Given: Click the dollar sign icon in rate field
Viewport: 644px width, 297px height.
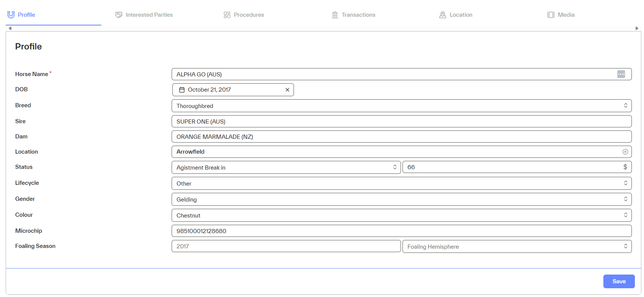Looking at the screenshot, I should click(x=625, y=167).
